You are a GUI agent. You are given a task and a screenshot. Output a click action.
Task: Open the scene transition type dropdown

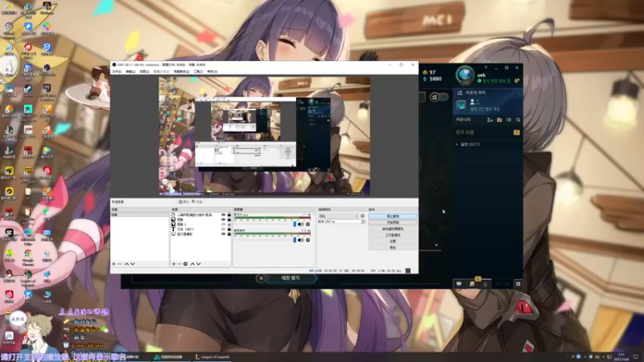click(x=338, y=216)
